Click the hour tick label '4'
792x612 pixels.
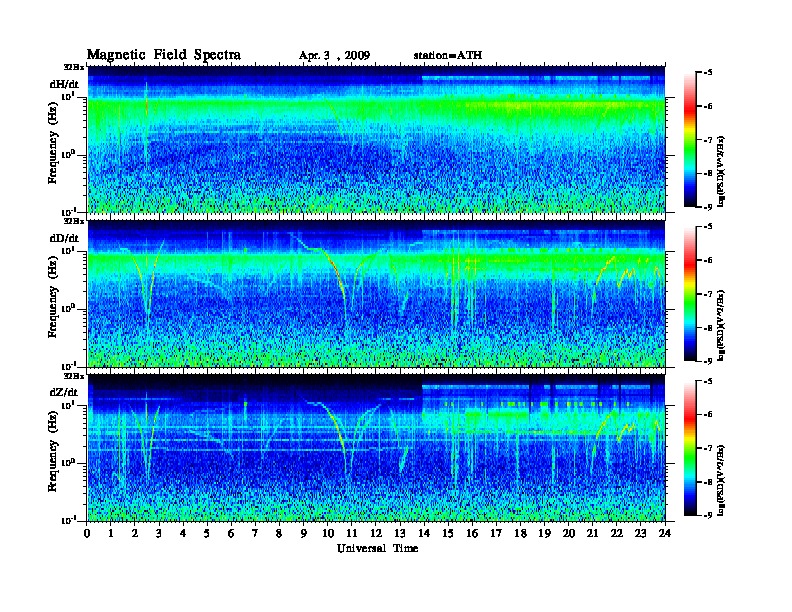pos(183,534)
